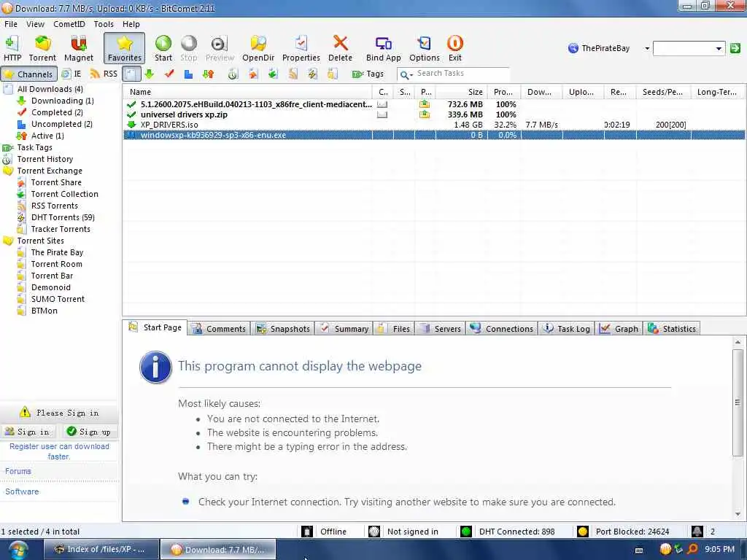This screenshot has height=560, width=747.
Task: Switch to the Files tab
Action: (x=395, y=329)
